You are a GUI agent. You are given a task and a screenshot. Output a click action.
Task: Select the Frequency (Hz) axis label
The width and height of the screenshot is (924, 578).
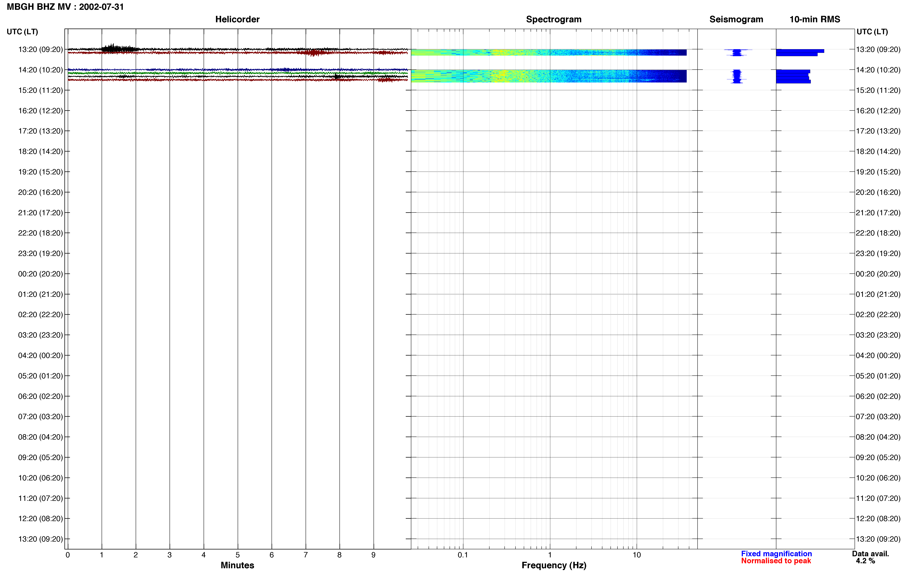[554, 565]
